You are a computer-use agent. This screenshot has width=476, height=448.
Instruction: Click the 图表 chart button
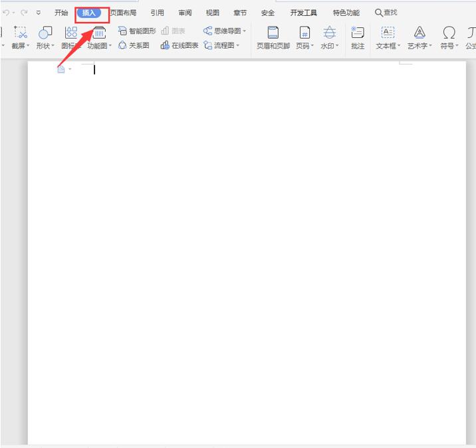pyautogui.click(x=173, y=31)
